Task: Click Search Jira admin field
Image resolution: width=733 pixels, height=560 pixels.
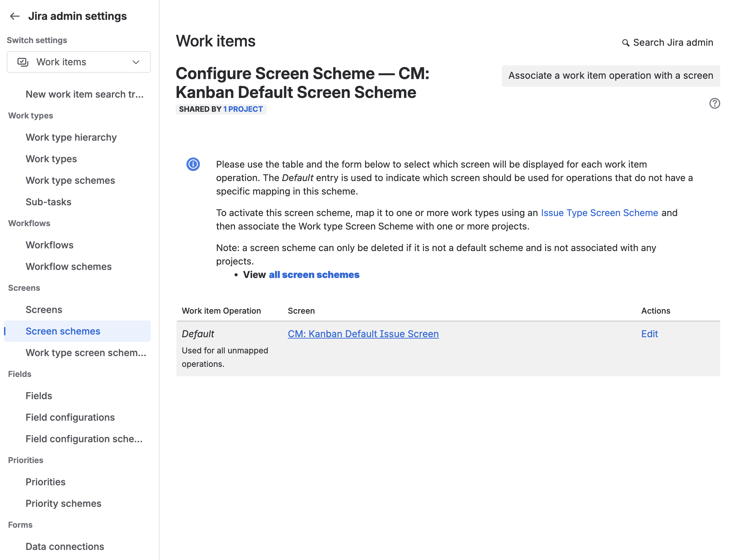Action: pyautogui.click(x=673, y=43)
